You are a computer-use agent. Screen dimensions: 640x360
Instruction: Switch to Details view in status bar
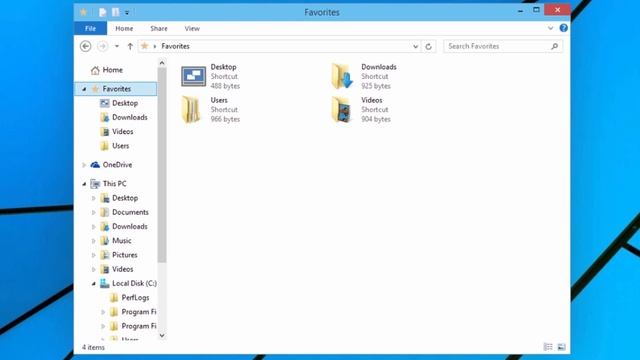pyautogui.click(x=548, y=347)
